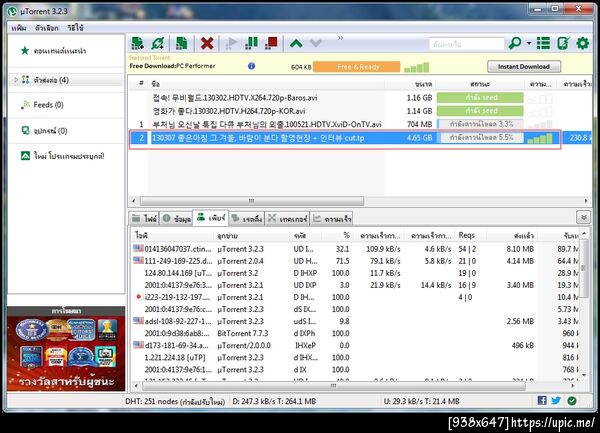This screenshot has height=433, width=600.
Task: Click the Add Torrent toolbar icon
Action: point(137,43)
